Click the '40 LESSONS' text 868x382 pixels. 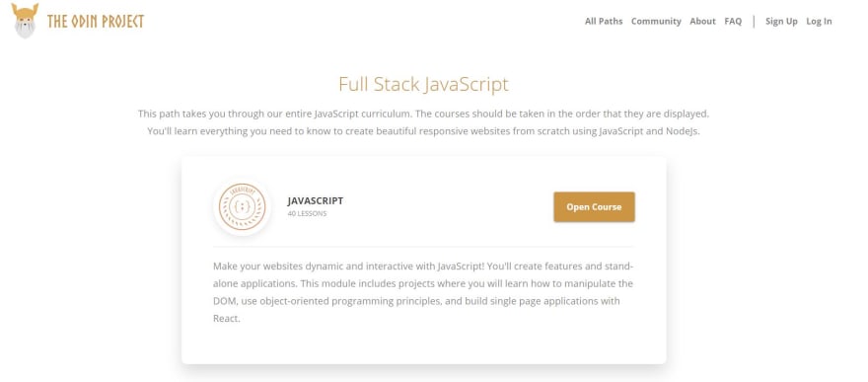307,213
